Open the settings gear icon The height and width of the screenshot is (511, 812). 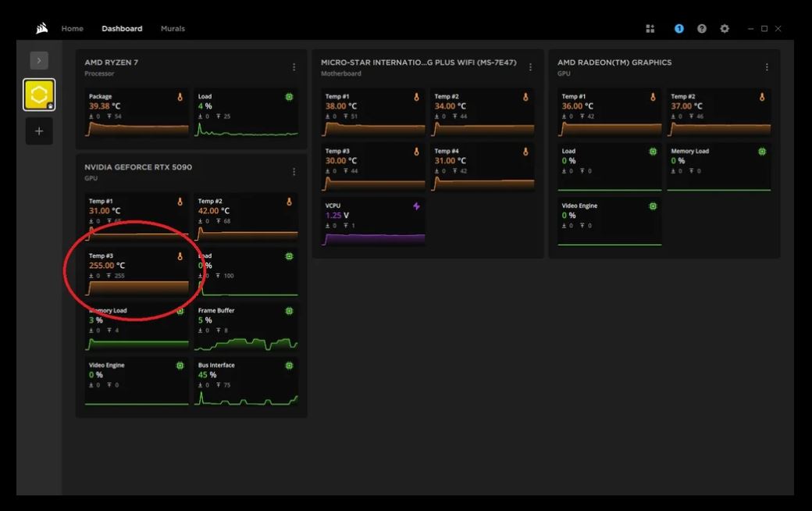tap(725, 28)
